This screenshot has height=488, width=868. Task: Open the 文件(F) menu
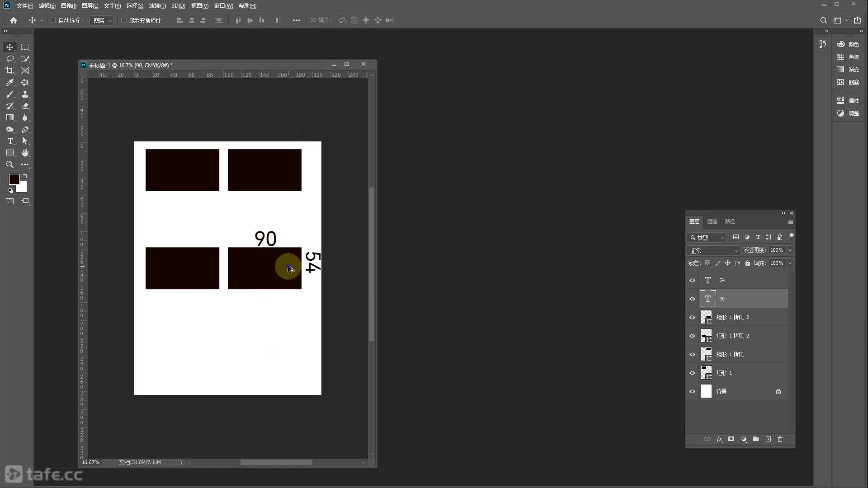pyautogui.click(x=25, y=6)
